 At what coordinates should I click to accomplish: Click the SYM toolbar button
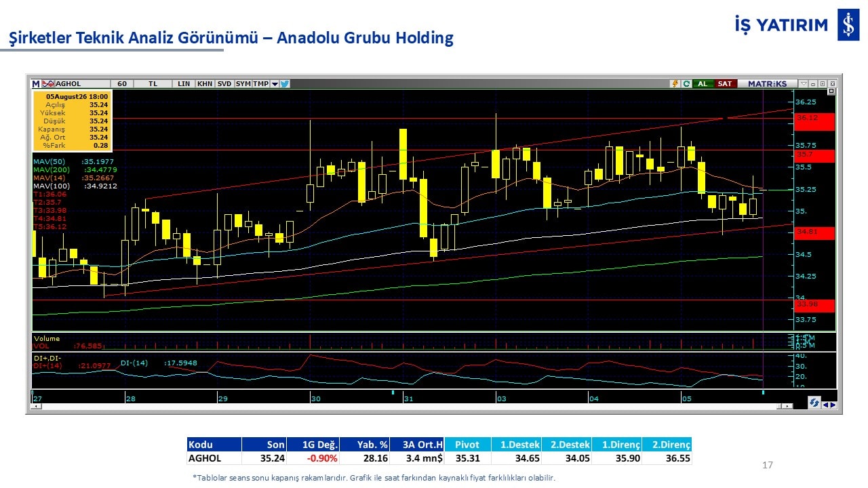point(243,84)
